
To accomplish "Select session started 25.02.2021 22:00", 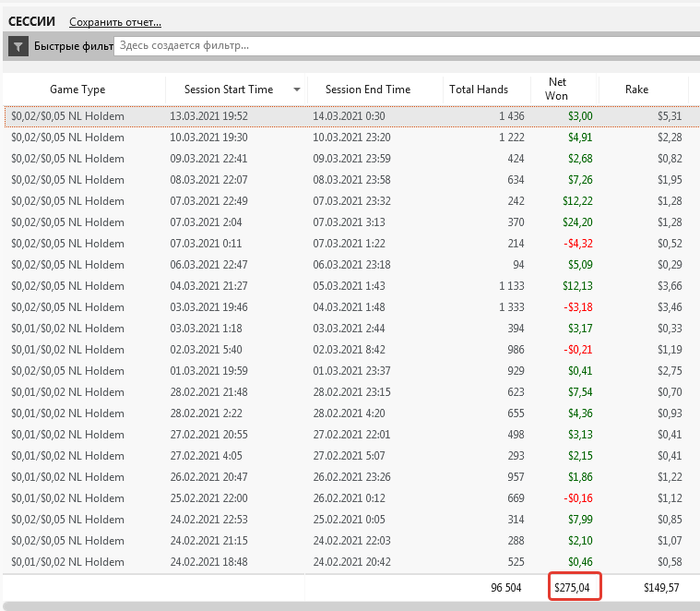I will click(352, 498).
